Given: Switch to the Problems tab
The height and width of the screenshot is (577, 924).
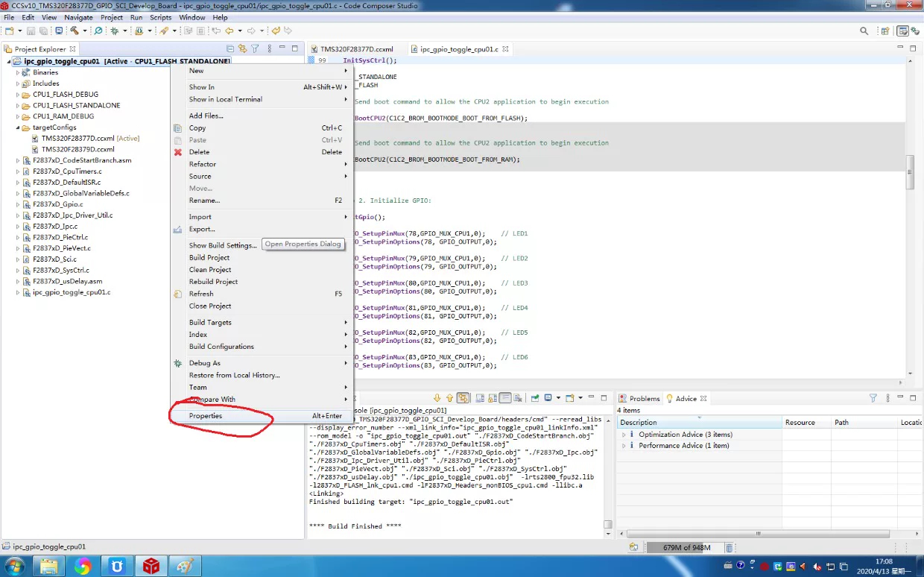Looking at the screenshot, I should click(x=639, y=399).
